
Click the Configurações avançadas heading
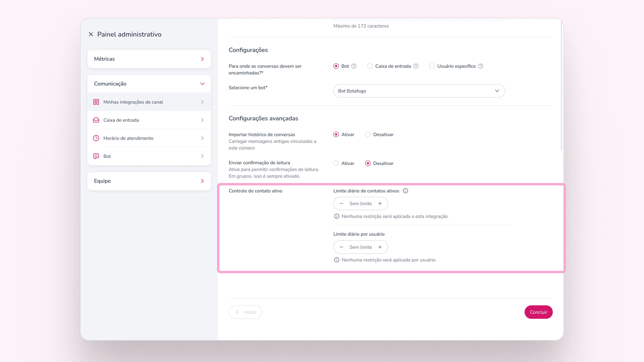point(263,118)
